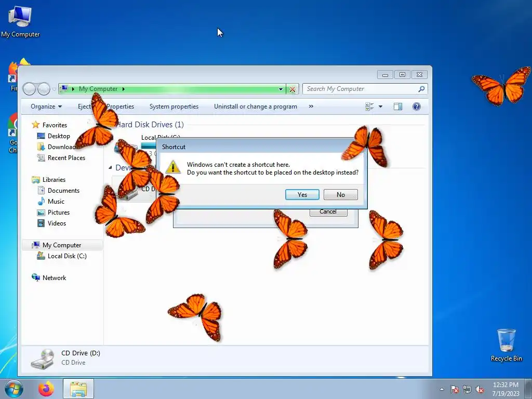Click the Videos film icon
This screenshot has height=399, width=532.
(41, 223)
